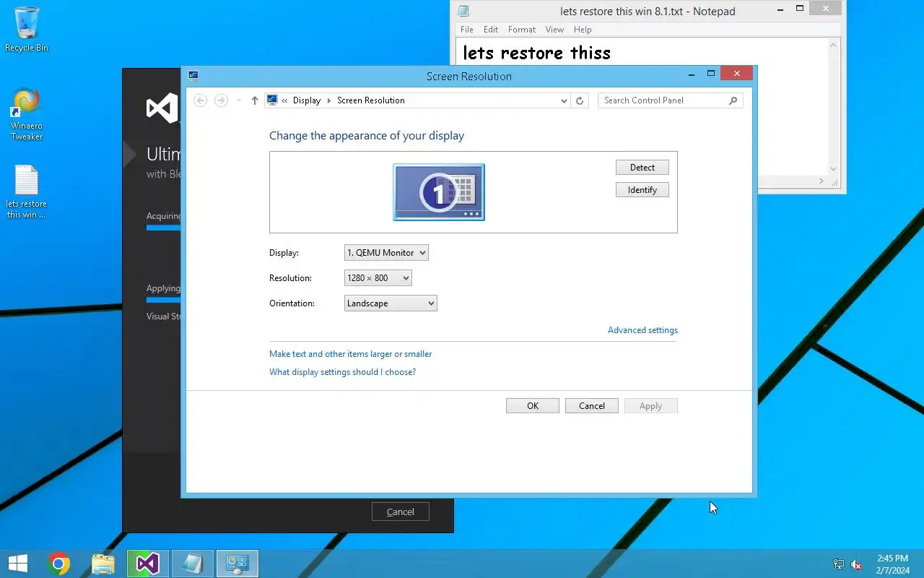Click Notepad vertical scrollbar down arrow

[x=834, y=168]
